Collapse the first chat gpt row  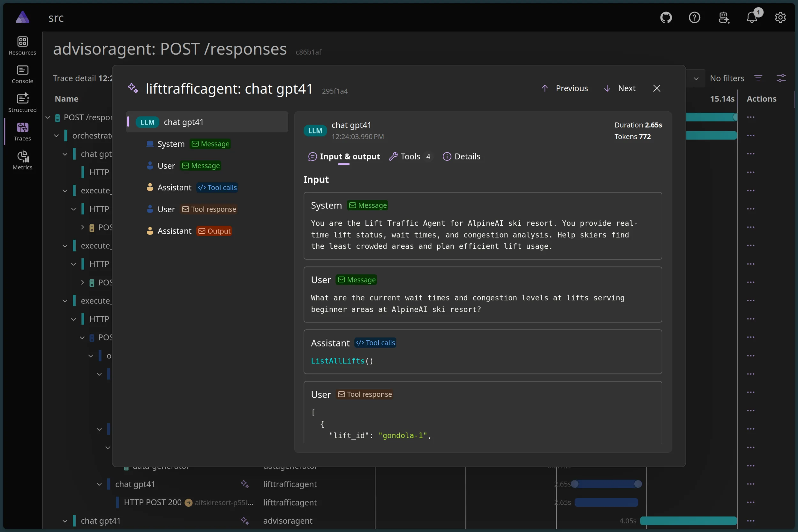[65, 154]
